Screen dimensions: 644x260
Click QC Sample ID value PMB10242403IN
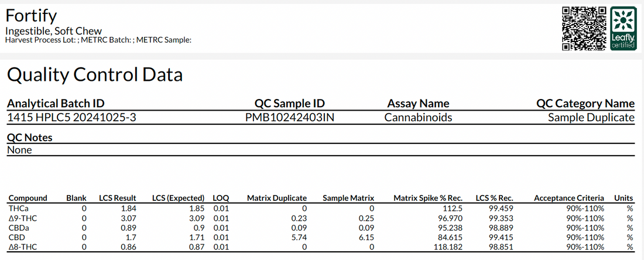290,117
